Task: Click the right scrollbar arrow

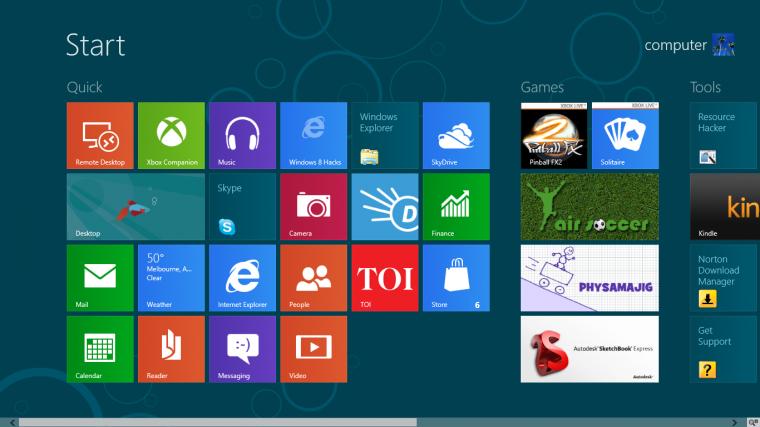Action: pyautogui.click(x=734, y=423)
